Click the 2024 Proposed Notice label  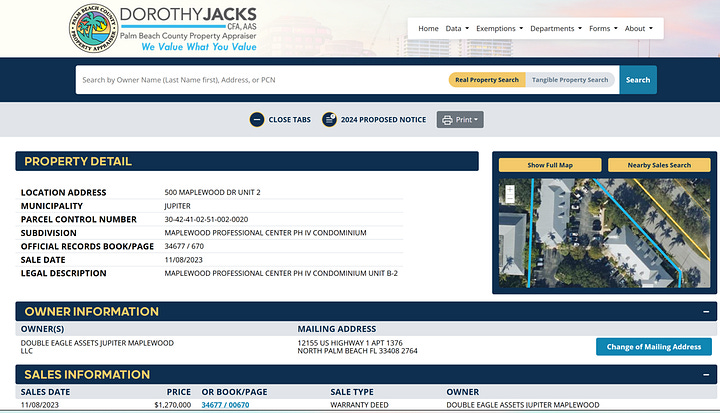click(383, 120)
